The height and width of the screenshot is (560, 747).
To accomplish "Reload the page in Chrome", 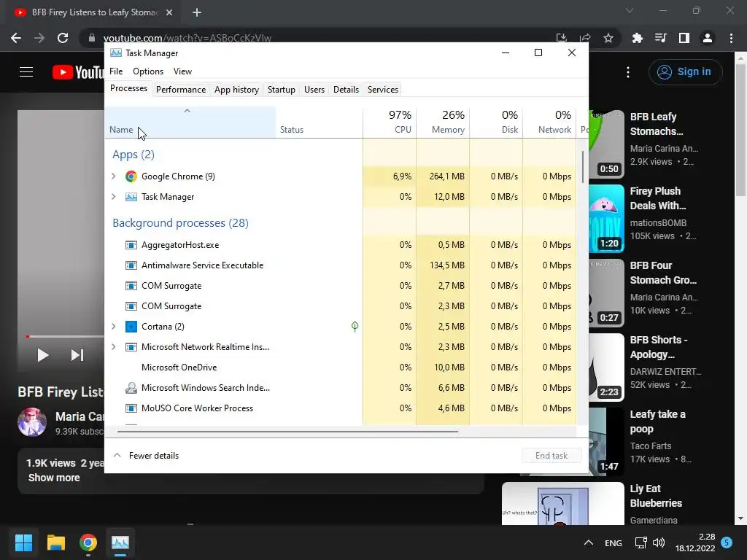I will click(x=63, y=38).
